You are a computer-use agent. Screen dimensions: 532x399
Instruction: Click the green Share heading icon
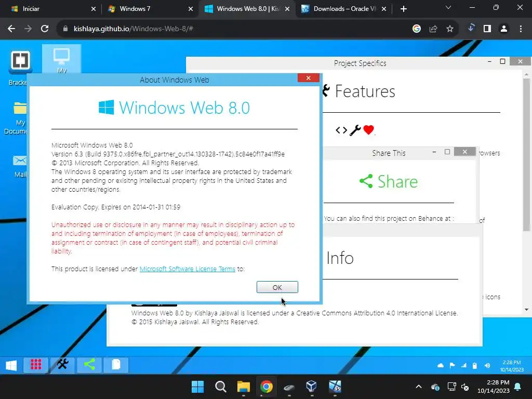tap(366, 181)
